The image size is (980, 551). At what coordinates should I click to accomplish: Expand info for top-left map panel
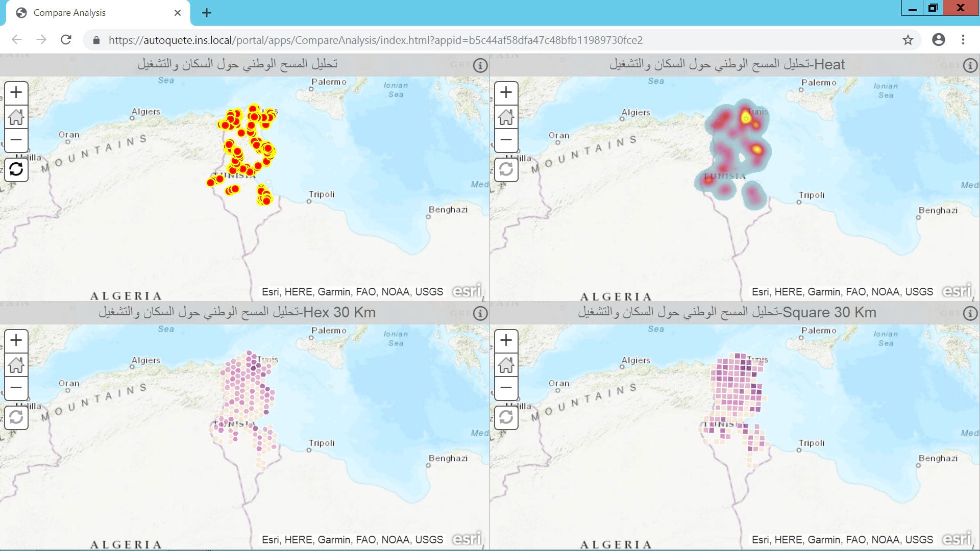pyautogui.click(x=480, y=65)
